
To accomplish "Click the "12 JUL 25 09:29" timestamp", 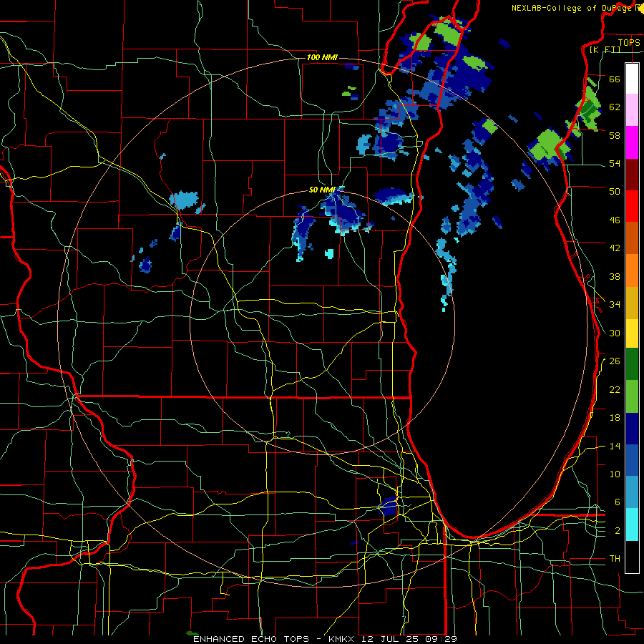I will click(x=409, y=639).
